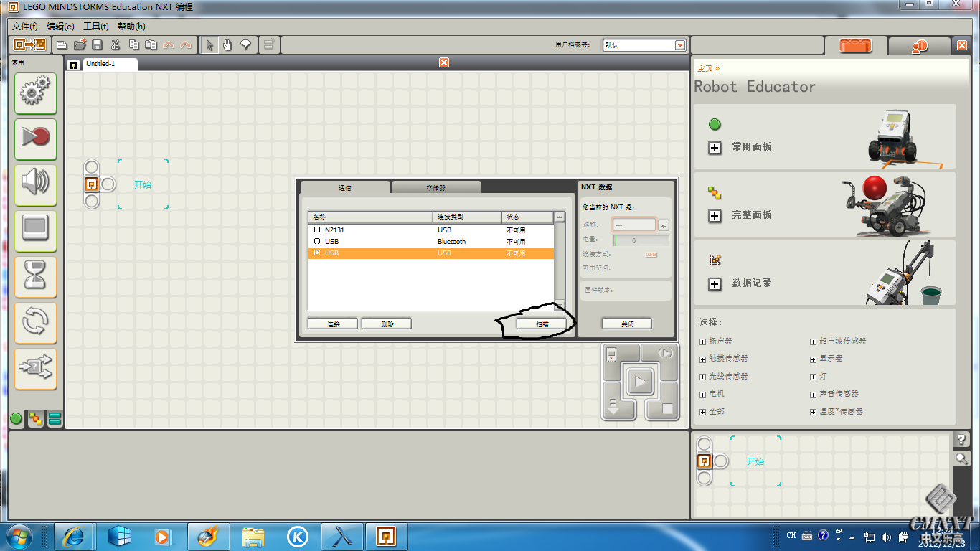This screenshot has height=551, width=980.
Task: Select the Switch block in the palette
Action: pos(35,368)
